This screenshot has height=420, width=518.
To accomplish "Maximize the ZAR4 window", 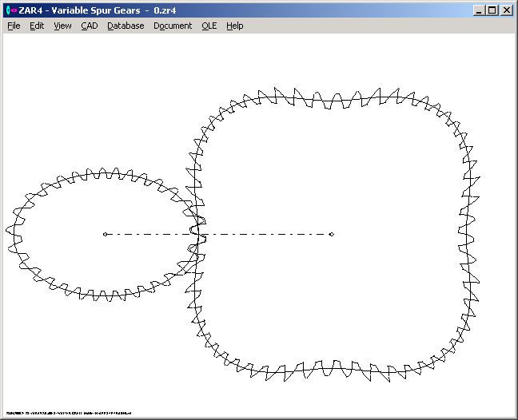I will click(492, 10).
